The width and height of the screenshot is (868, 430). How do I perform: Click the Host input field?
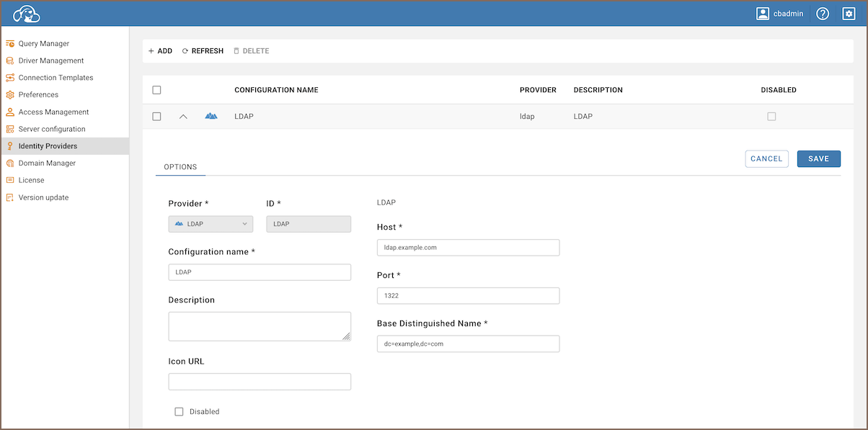click(468, 247)
